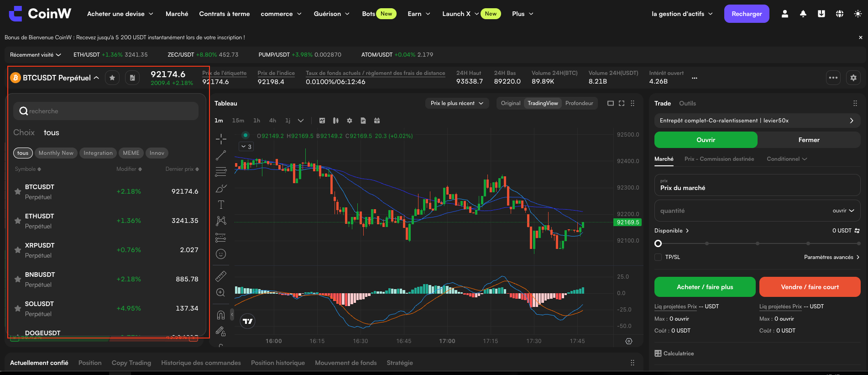
Task: Click the chart zoom-in tool
Action: click(x=221, y=292)
